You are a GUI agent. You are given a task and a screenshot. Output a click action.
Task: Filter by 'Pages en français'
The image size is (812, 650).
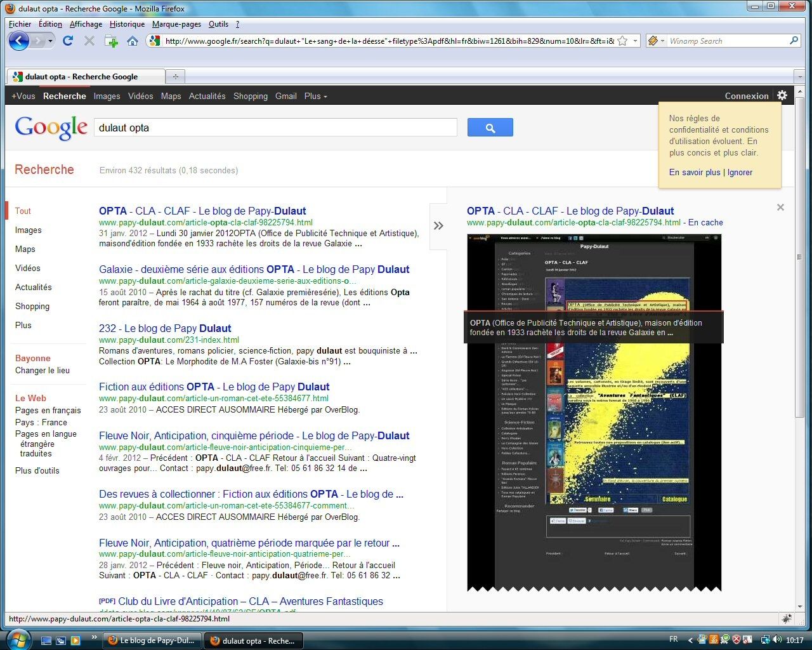(48, 410)
